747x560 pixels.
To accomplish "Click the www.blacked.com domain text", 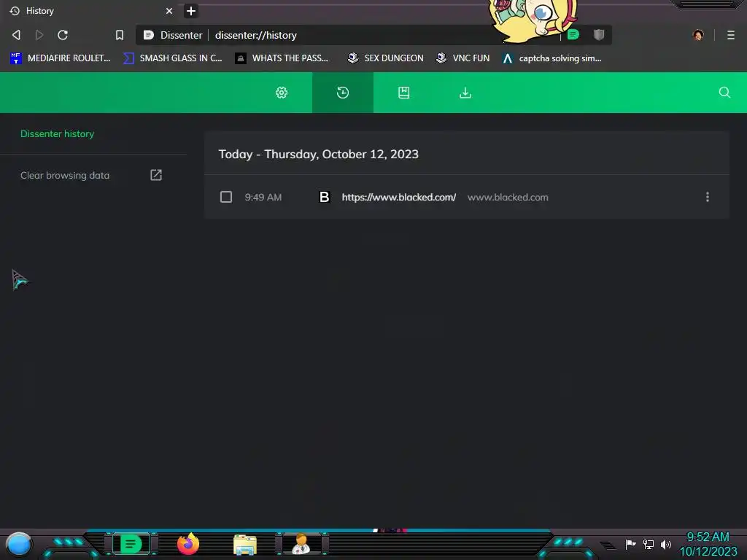I will click(x=508, y=197).
